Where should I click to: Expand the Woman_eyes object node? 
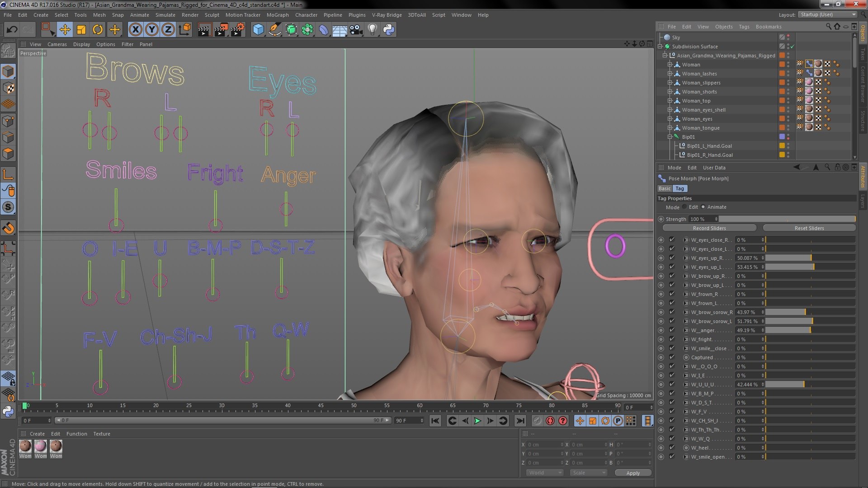tap(670, 119)
